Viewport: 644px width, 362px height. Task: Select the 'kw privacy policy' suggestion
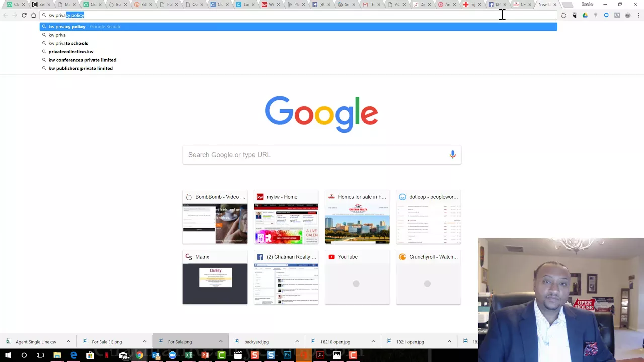tap(298, 26)
